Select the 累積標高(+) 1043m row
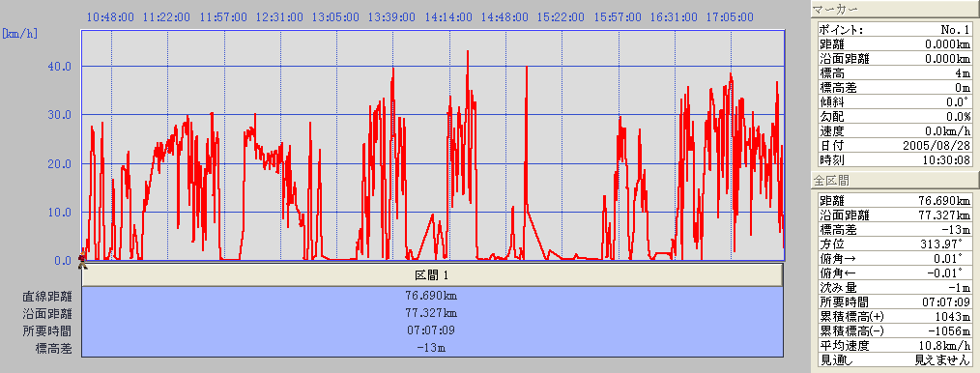Image resolution: width=980 pixels, height=373 pixels. click(x=895, y=317)
